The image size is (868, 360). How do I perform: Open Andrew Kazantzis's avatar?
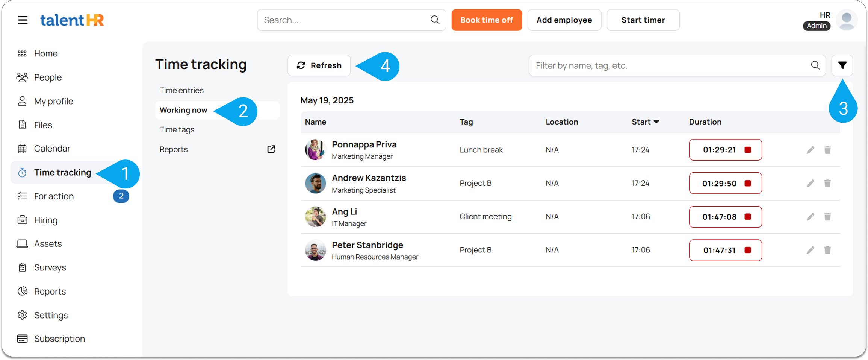point(315,183)
